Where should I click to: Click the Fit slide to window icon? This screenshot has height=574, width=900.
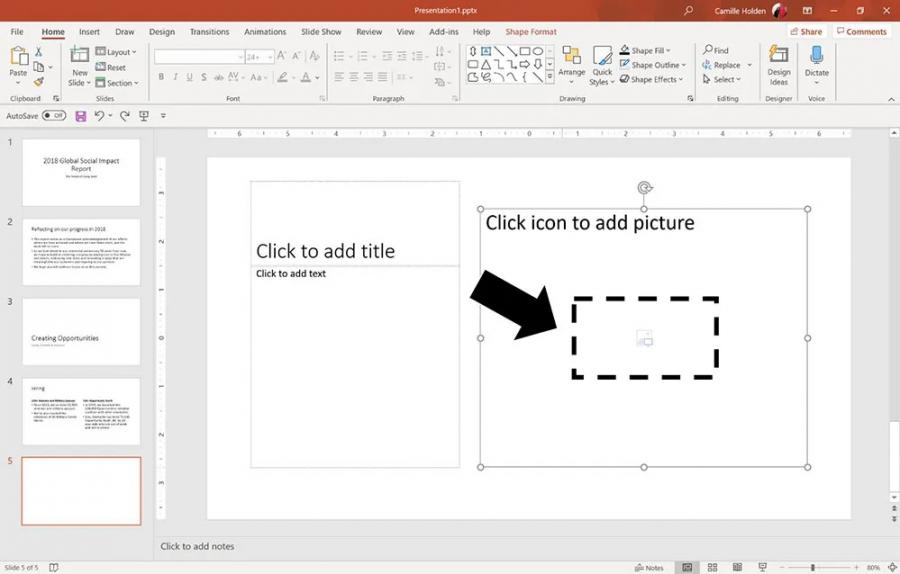click(x=892, y=567)
